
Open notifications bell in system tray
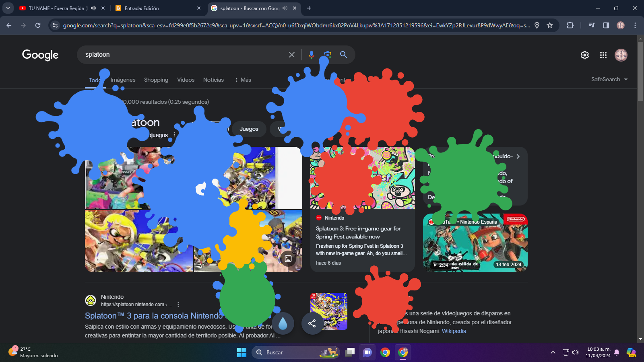[x=617, y=353]
